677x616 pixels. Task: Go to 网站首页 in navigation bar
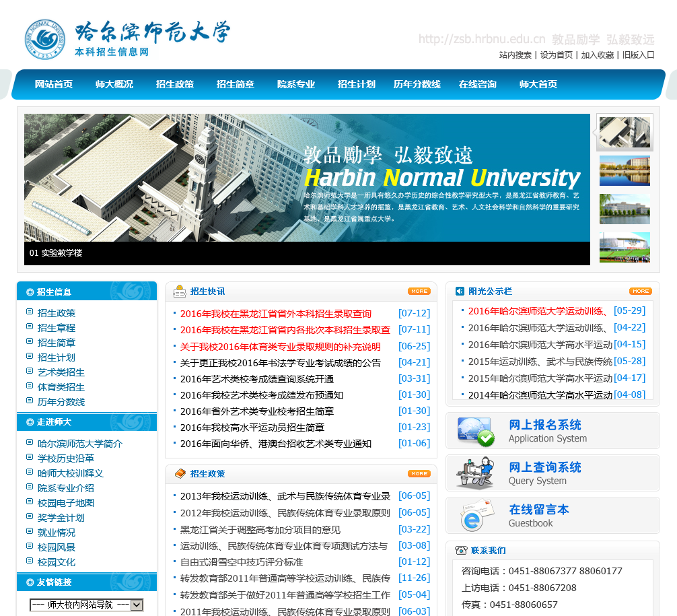pyautogui.click(x=54, y=84)
